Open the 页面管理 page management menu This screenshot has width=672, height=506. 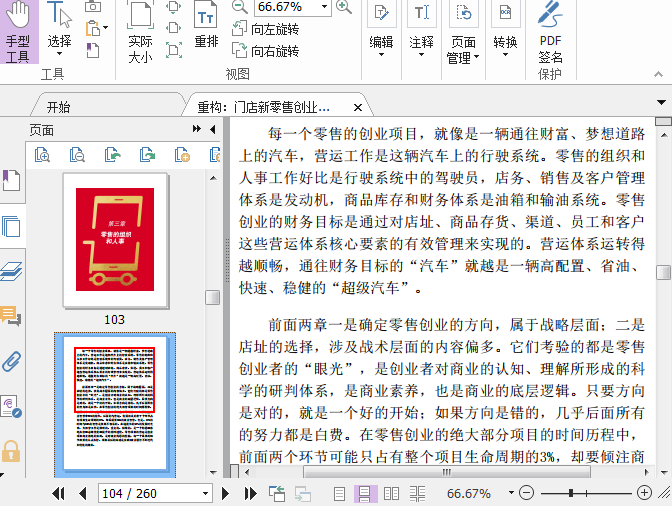click(463, 33)
